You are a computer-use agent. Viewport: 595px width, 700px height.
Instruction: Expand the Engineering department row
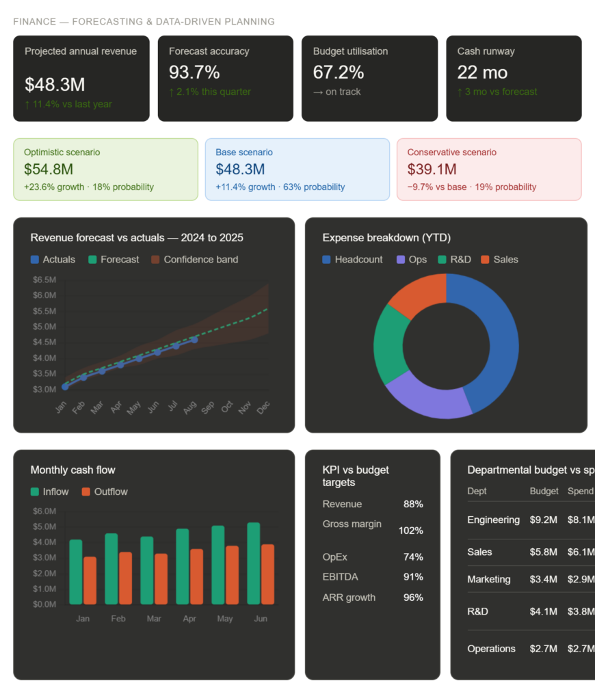[x=494, y=520]
